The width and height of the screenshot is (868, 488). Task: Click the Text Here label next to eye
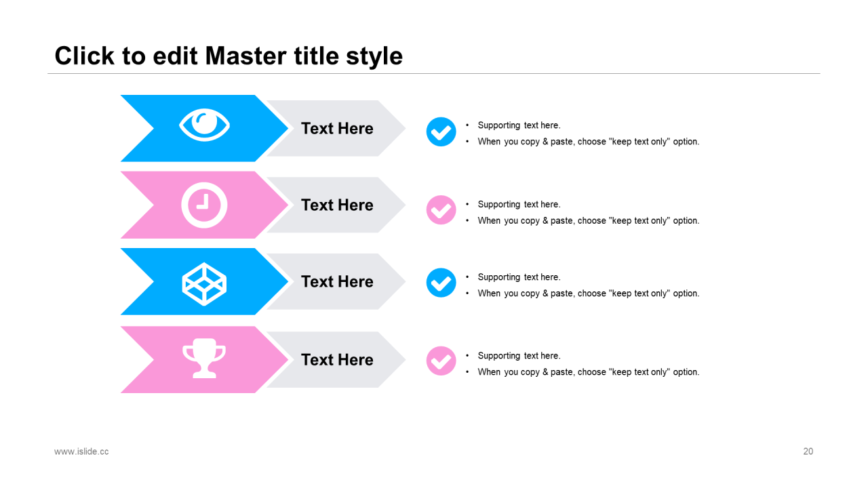337,128
